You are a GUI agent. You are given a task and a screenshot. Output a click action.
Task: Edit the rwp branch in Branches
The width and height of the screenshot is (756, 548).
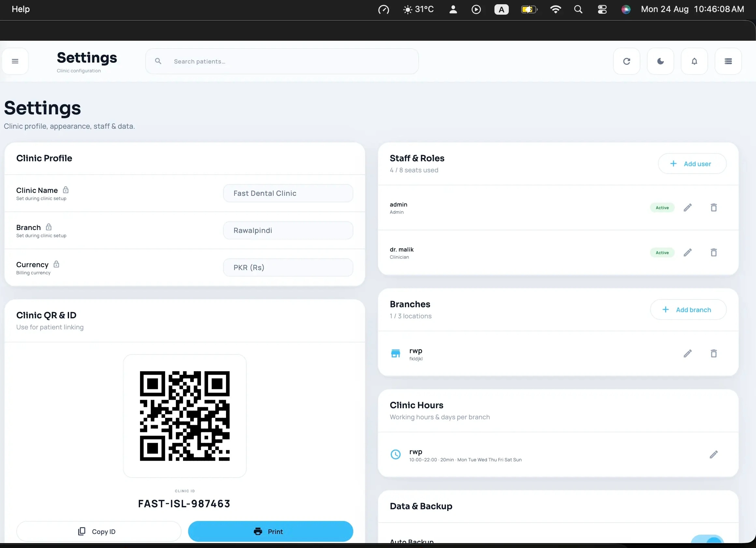[688, 354]
